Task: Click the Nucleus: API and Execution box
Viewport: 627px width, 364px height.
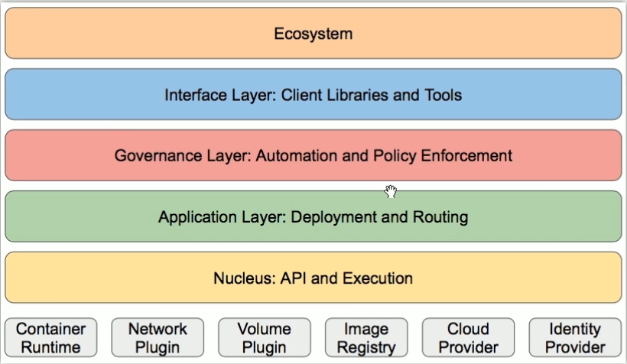Action: click(313, 278)
